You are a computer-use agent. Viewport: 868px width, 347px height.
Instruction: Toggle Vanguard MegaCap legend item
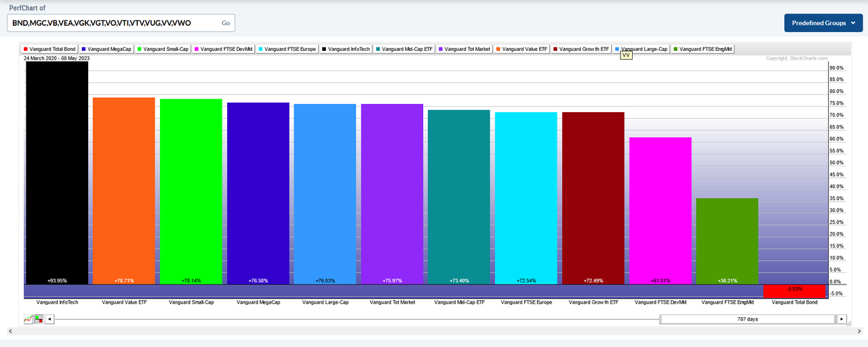pyautogui.click(x=106, y=49)
